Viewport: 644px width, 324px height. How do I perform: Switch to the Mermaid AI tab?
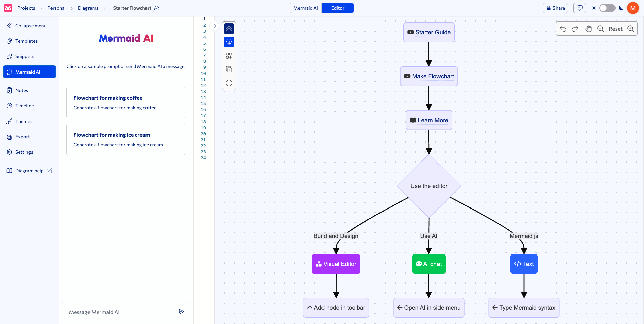click(x=306, y=8)
